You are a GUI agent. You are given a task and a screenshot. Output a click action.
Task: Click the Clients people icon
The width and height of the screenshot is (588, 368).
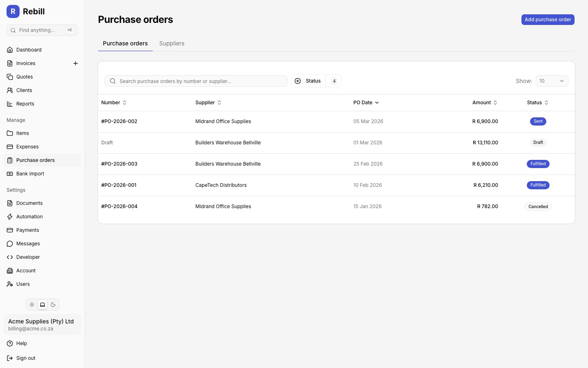click(x=10, y=90)
